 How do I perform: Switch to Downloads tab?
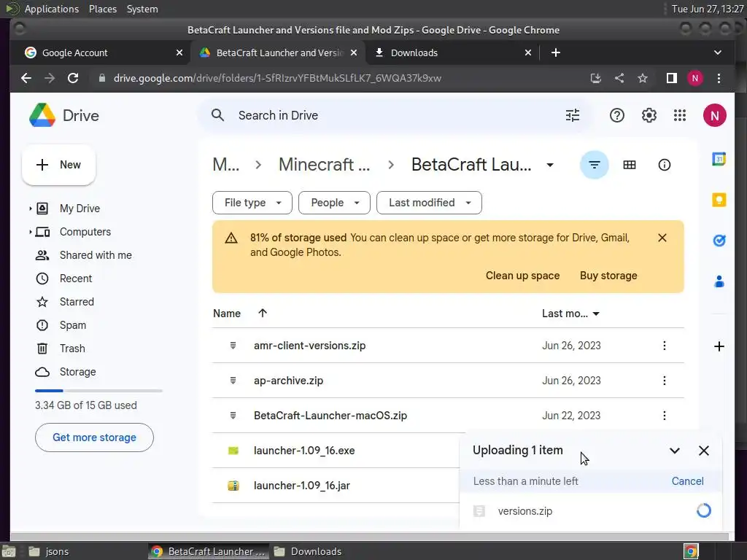(x=452, y=52)
